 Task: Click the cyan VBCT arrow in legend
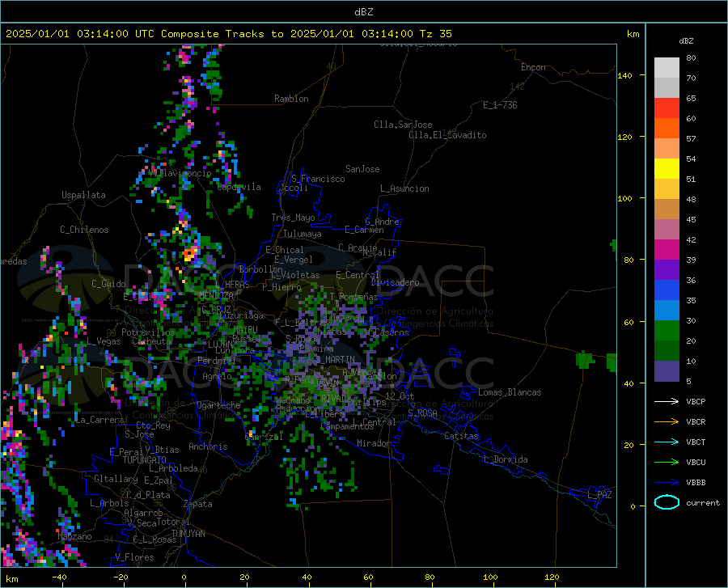(x=667, y=442)
